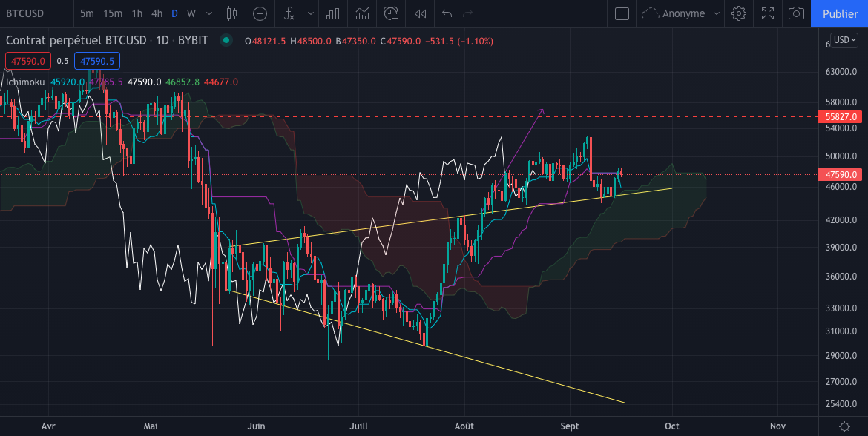Click the compare or add symbol icon
868x436 pixels.
(260, 13)
